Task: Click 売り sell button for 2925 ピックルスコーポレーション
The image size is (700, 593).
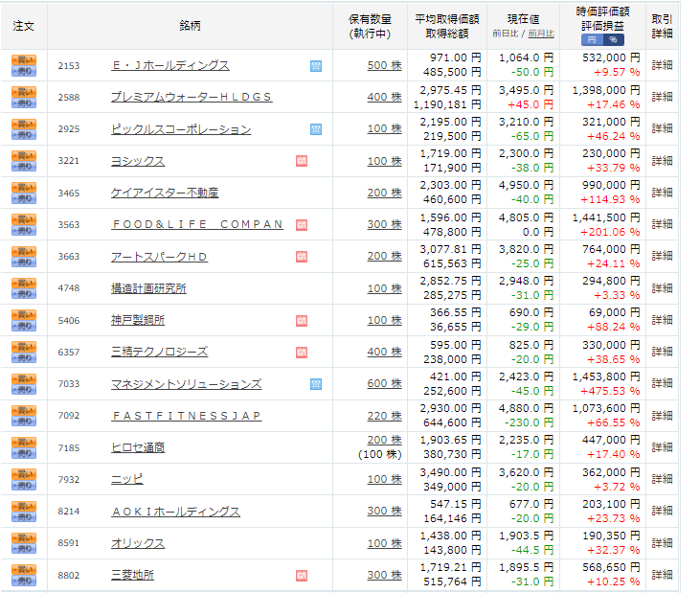Action: [24, 135]
